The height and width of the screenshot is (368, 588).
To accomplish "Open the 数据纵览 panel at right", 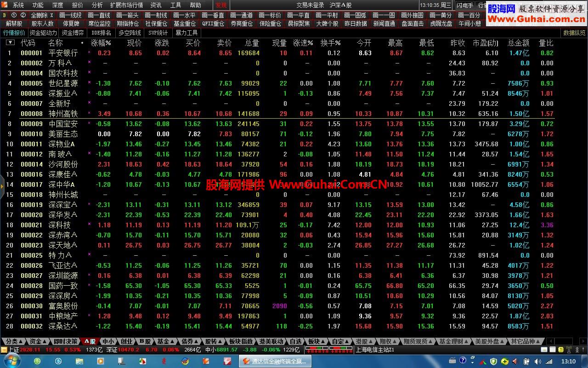I will click(x=574, y=33).
